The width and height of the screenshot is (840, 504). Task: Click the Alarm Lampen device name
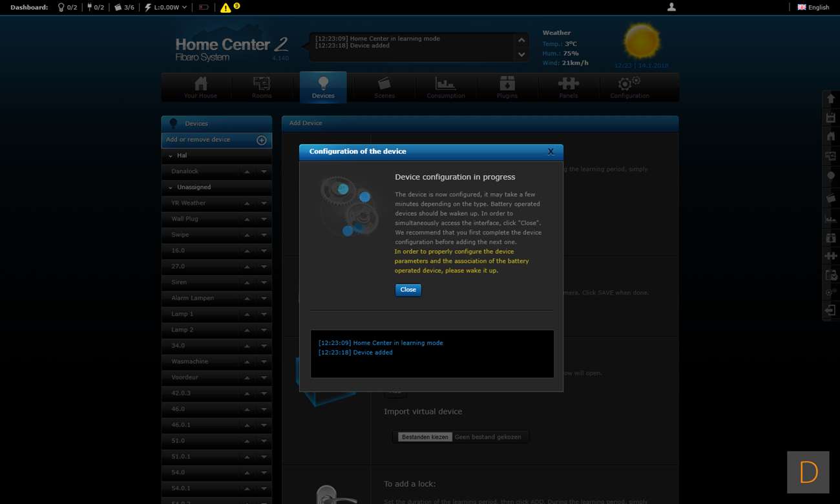coord(193,298)
